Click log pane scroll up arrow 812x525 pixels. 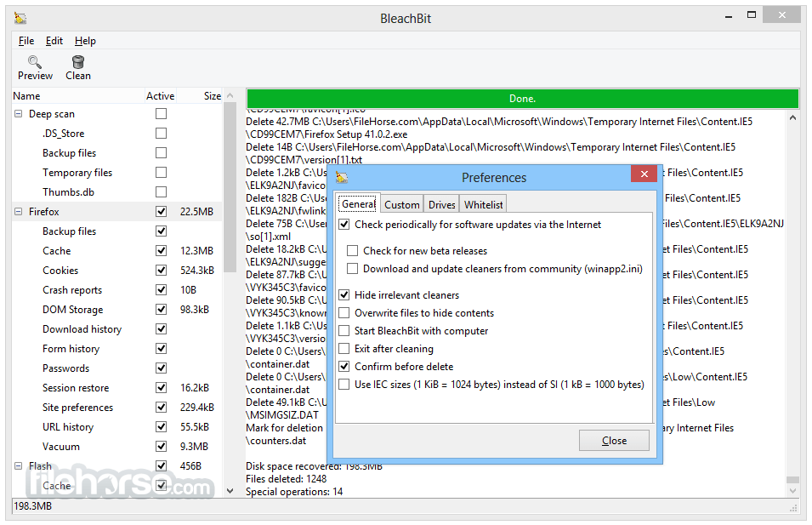click(x=792, y=118)
